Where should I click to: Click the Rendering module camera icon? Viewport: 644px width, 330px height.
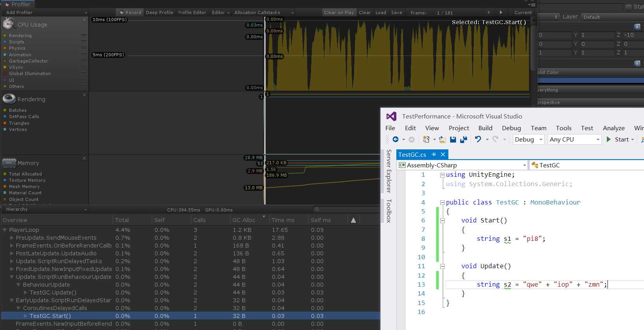[9, 99]
